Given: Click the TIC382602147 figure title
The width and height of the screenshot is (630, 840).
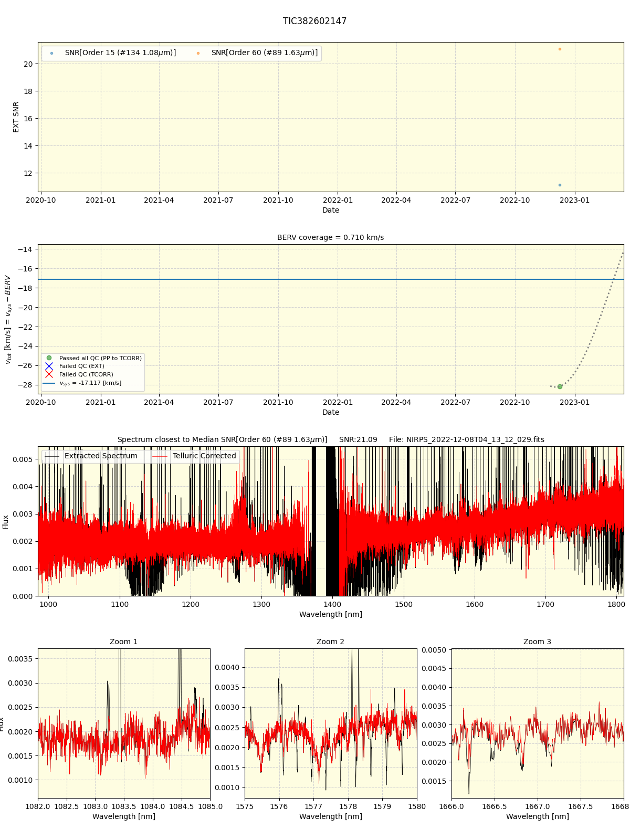Looking at the screenshot, I should click(314, 21).
